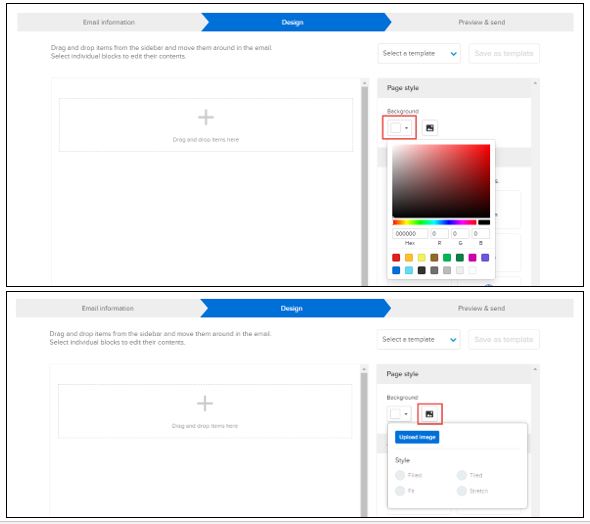590x524 pixels.
Task: Click the plus icon in the lower drop area
Action: click(x=205, y=404)
